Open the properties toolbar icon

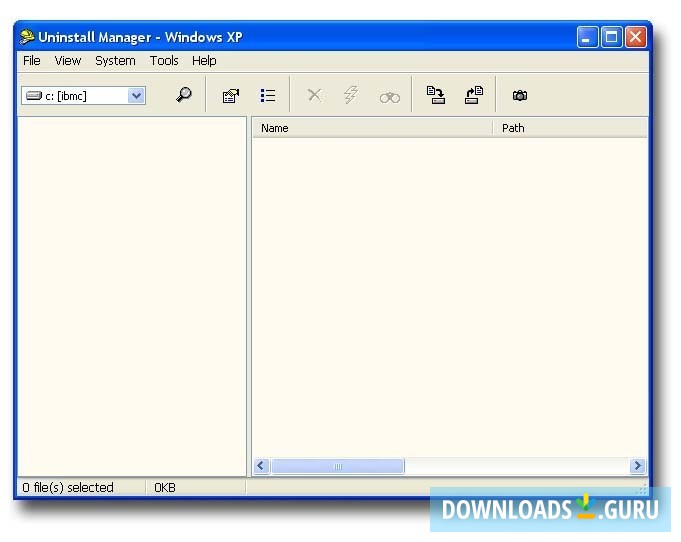coord(231,96)
